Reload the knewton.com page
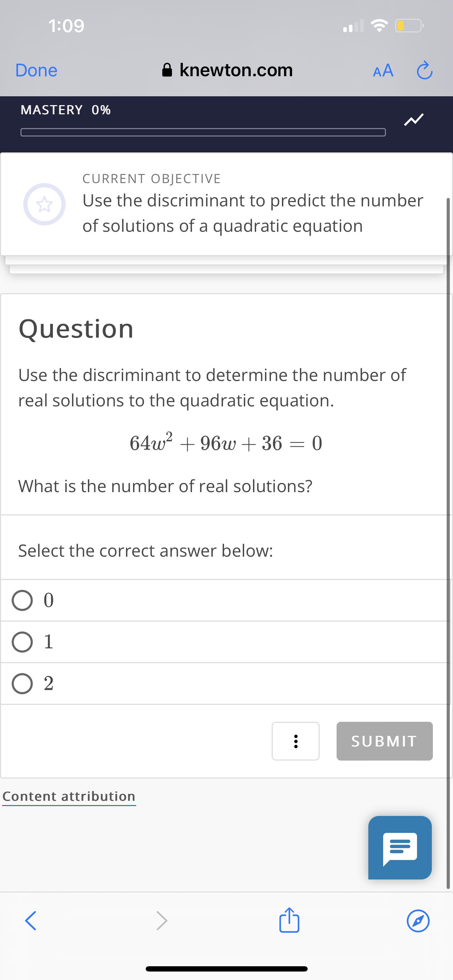 click(x=425, y=71)
